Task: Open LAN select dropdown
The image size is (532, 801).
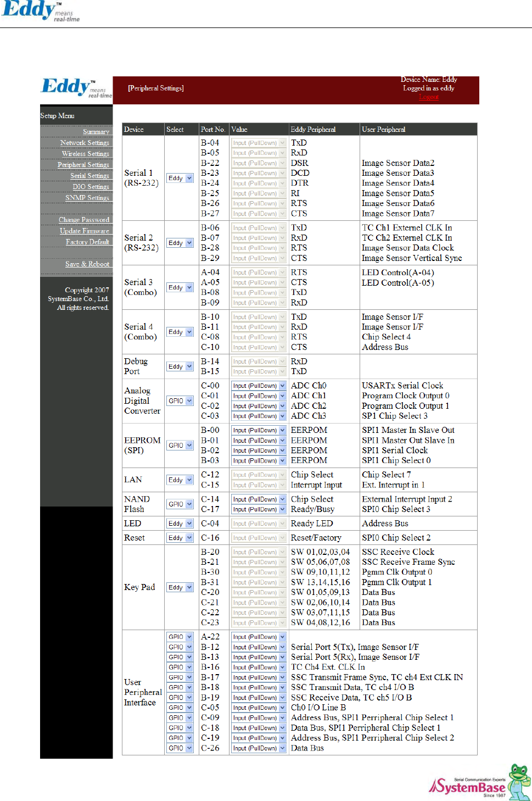Action: [180, 480]
